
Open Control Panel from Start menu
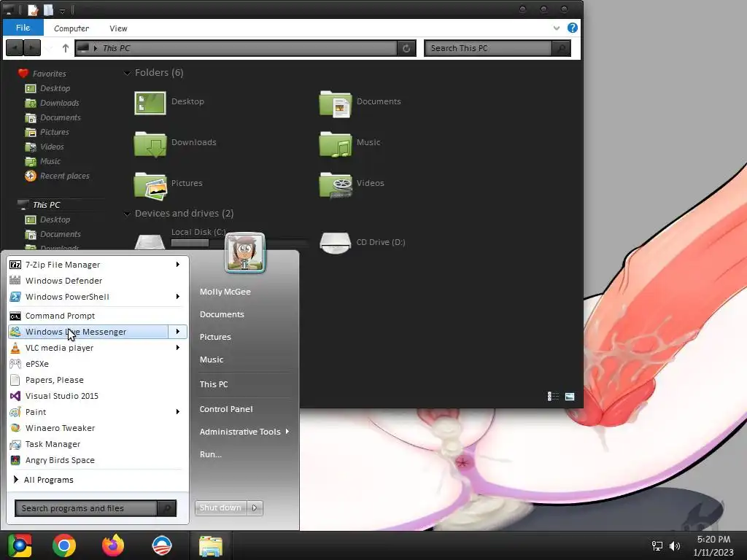(226, 409)
